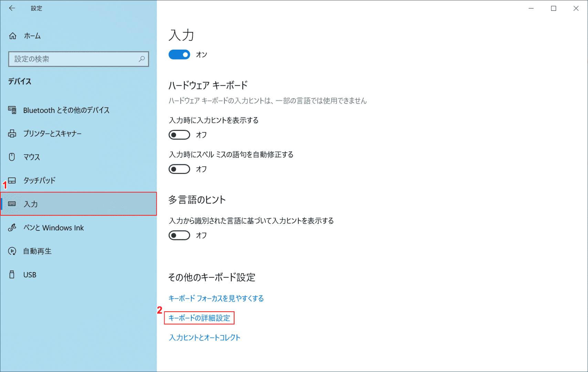
Task: Click the ハードウェア キーボードの入力ヒント description text
Action: [x=267, y=101]
